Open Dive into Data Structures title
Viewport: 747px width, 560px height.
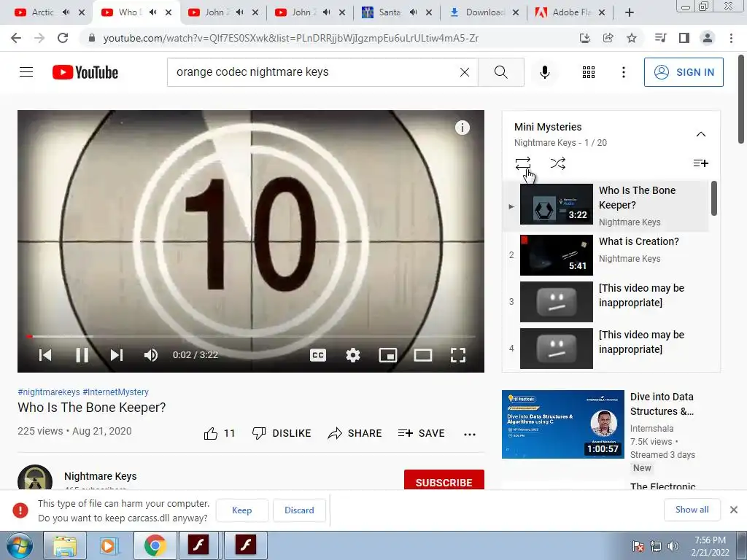coord(662,404)
